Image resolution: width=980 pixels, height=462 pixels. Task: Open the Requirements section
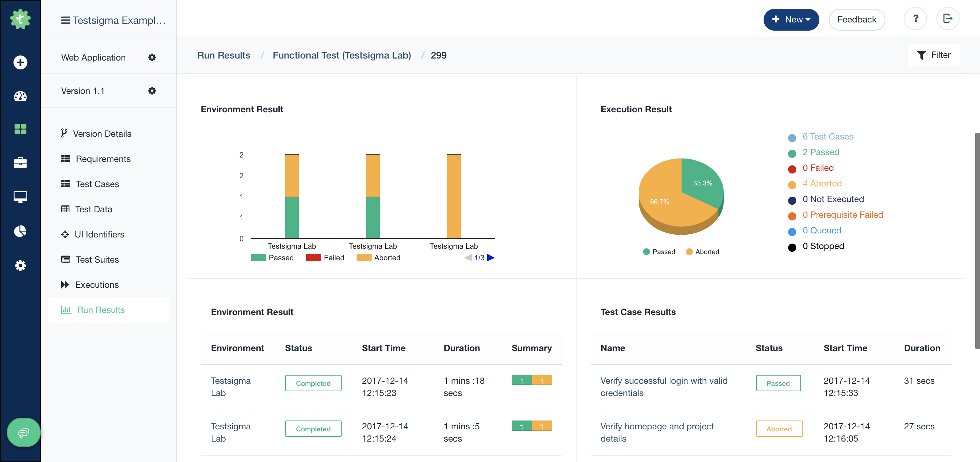[103, 159]
